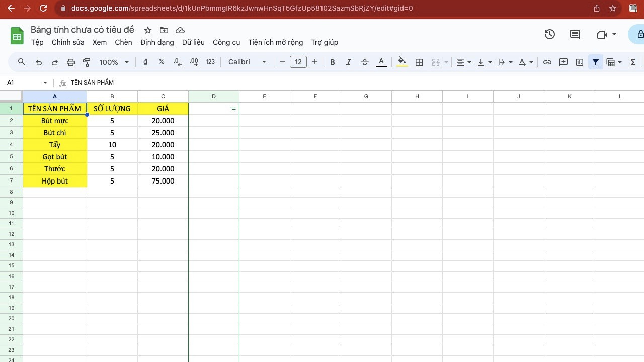Open the filter dropdown in cell D1

point(233,109)
